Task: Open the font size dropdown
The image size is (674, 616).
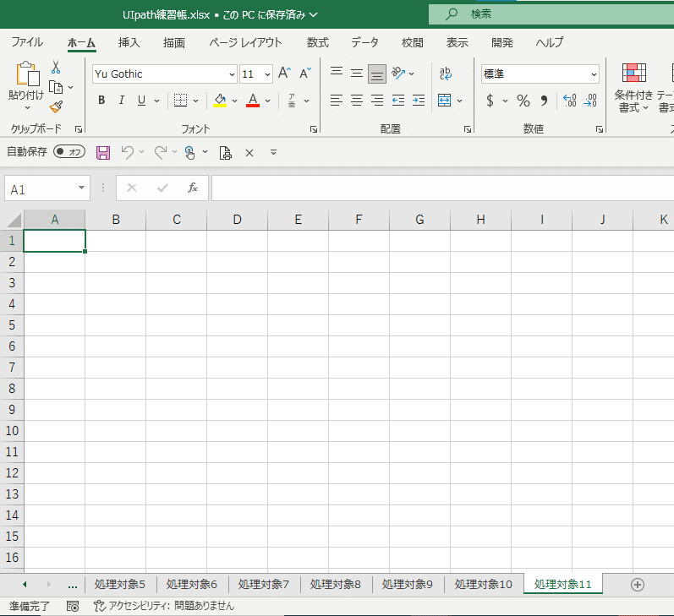Action: click(x=267, y=74)
